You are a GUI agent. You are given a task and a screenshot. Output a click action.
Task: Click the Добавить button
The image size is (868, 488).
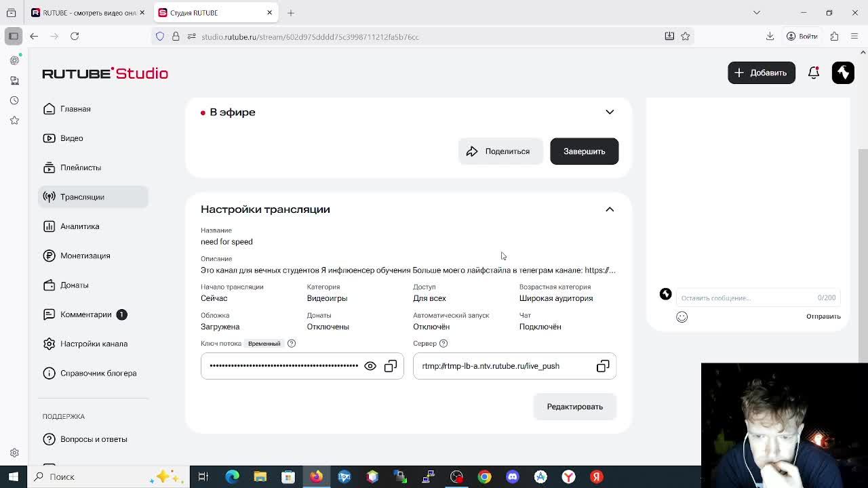click(761, 73)
